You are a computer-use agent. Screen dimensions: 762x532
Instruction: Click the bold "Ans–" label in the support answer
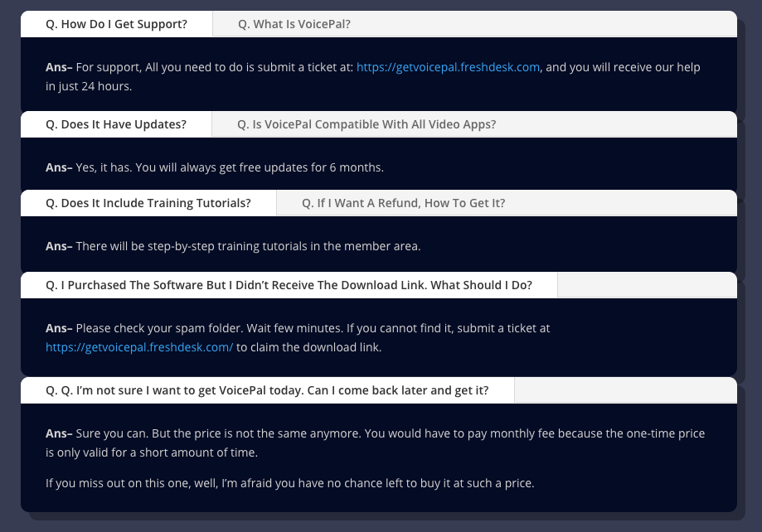coord(59,67)
